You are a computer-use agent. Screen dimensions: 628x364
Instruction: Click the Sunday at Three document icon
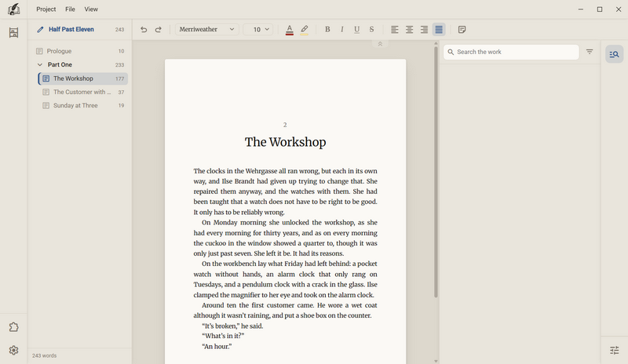click(x=46, y=105)
